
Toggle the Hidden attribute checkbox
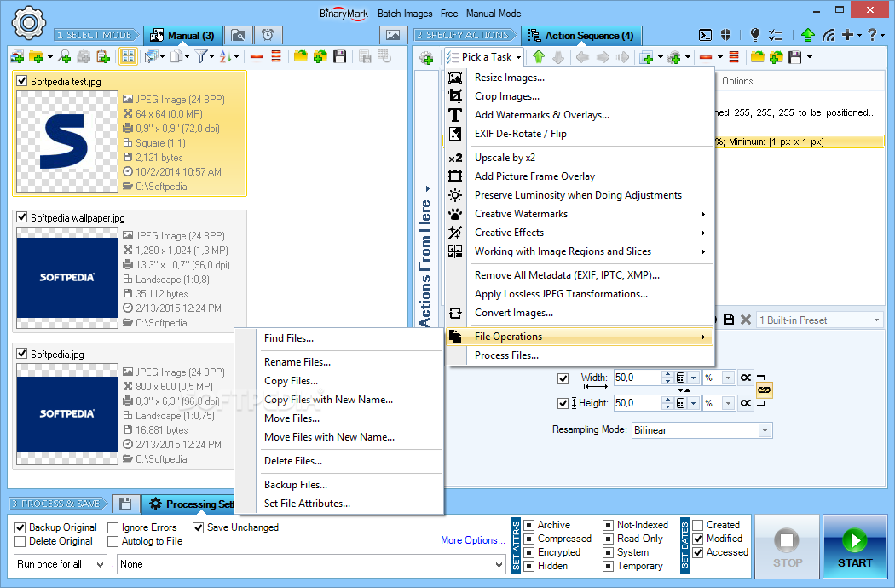[x=529, y=567]
